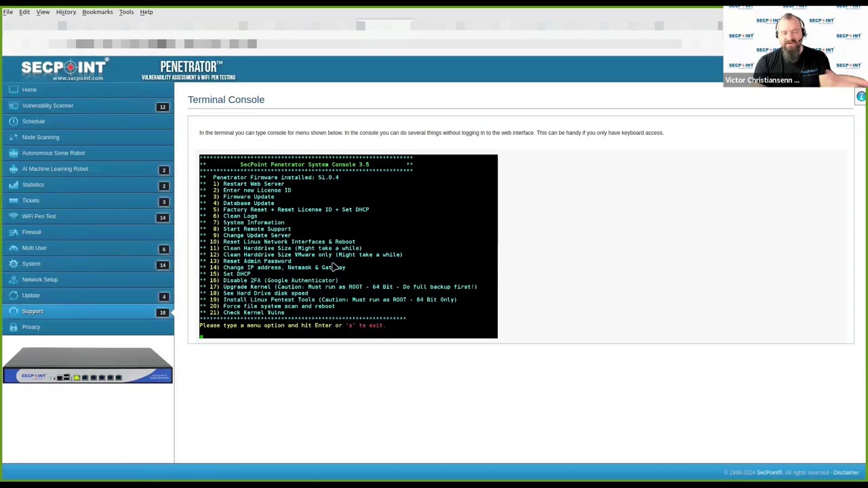
Task: Click terminal line '13) Reset Admin Password'
Action: click(250, 261)
